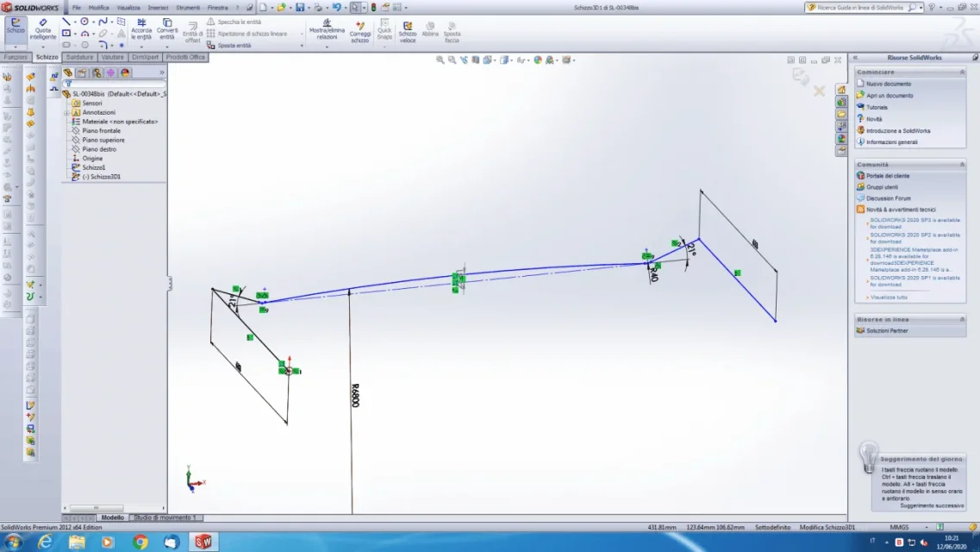Viewport: 980px width, 552px height.
Task: Click Mostra/elimina relazioni tool
Action: (327, 29)
